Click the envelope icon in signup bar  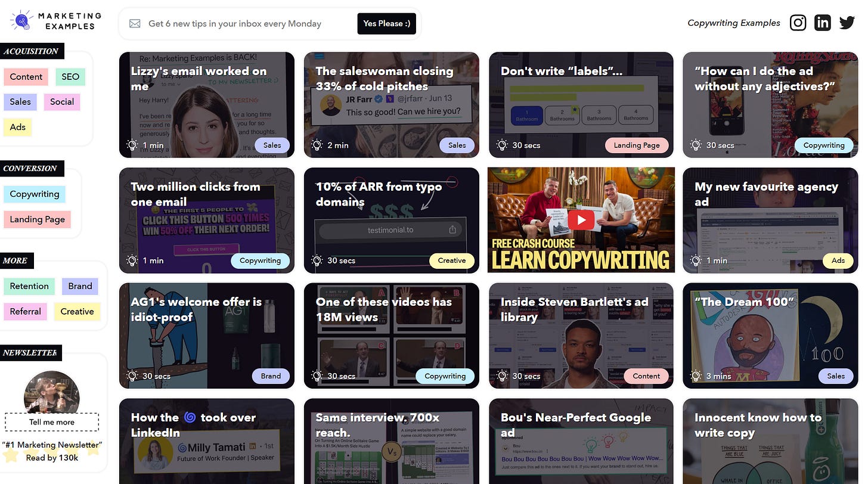tap(135, 24)
